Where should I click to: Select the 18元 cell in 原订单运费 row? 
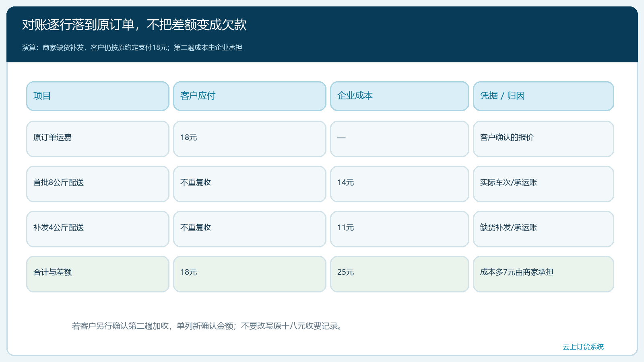click(250, 139)
